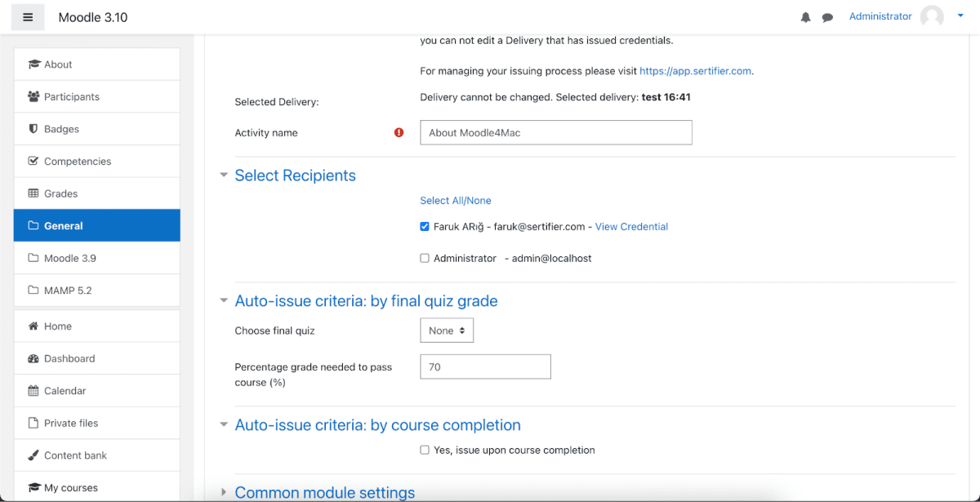
Task: Click the Calendar icon in sidebar
Action: (x=33, y=391)
